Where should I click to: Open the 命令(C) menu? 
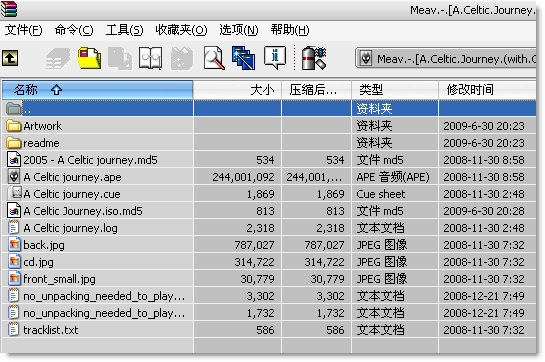pyautogui.click(x=74, y=30)
